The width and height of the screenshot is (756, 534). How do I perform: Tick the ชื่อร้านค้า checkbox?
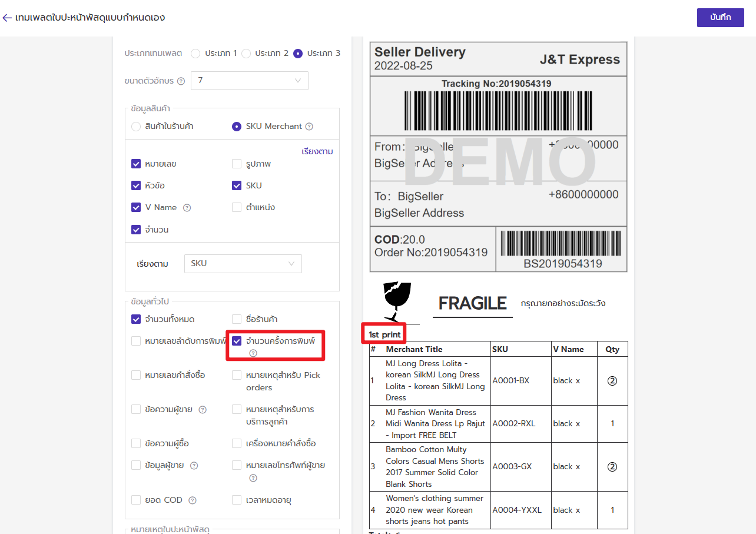(237, 319)
